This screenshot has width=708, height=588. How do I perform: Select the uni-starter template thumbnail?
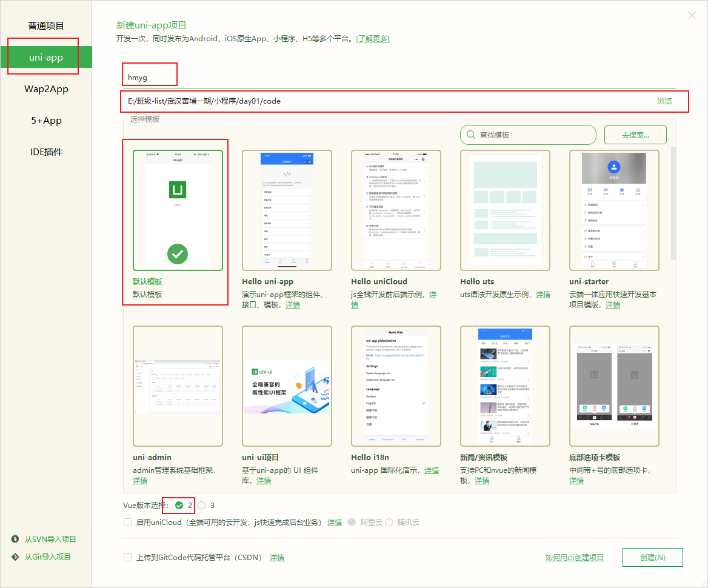point(614,210)
